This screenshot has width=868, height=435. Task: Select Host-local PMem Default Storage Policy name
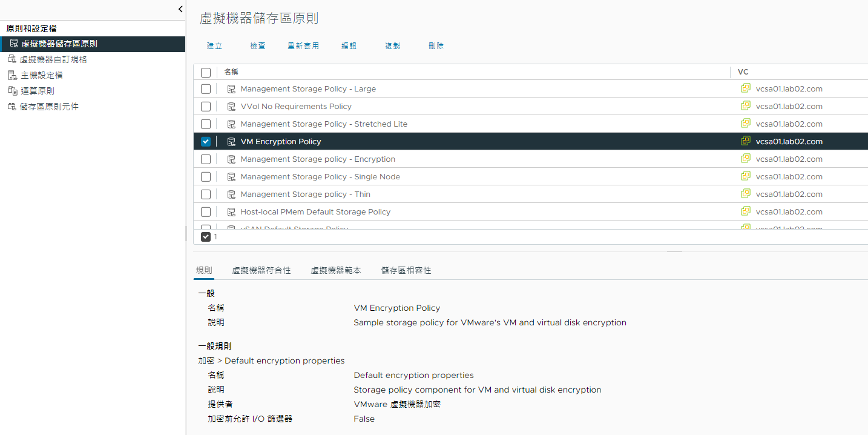tap(315, 212)
